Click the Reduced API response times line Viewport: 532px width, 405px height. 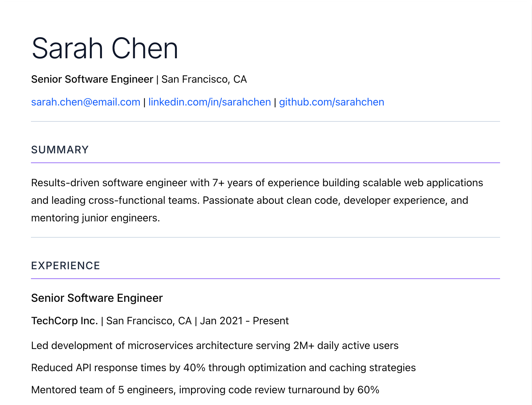click(223, 368)
